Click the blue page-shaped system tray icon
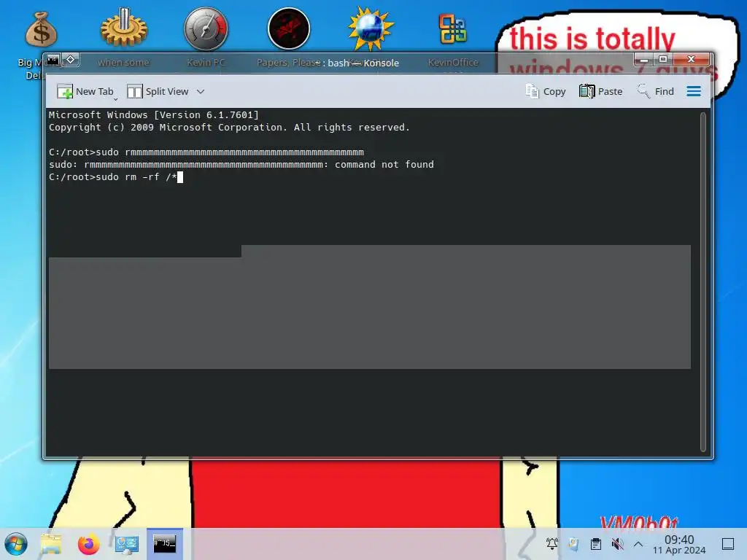Viewport: 747px width, 560px height. click(x=573, y=544)
